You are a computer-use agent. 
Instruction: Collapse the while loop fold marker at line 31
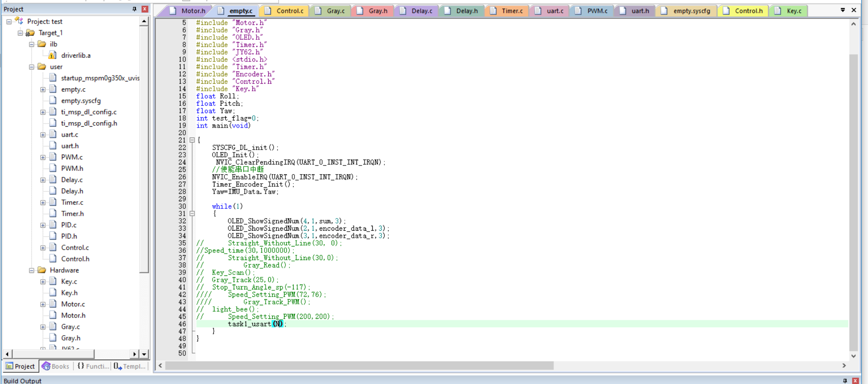[192, 213]
